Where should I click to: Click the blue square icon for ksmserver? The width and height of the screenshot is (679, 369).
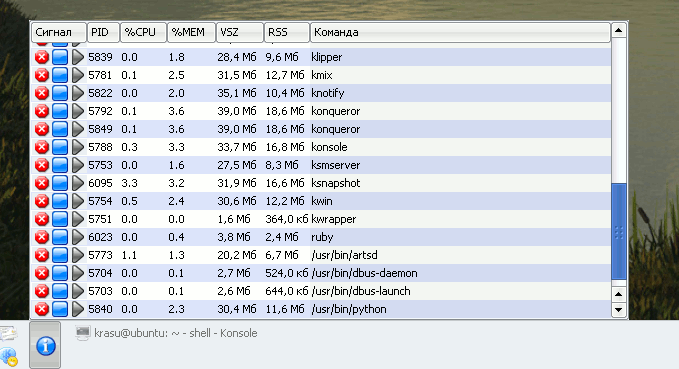[60, 165]
